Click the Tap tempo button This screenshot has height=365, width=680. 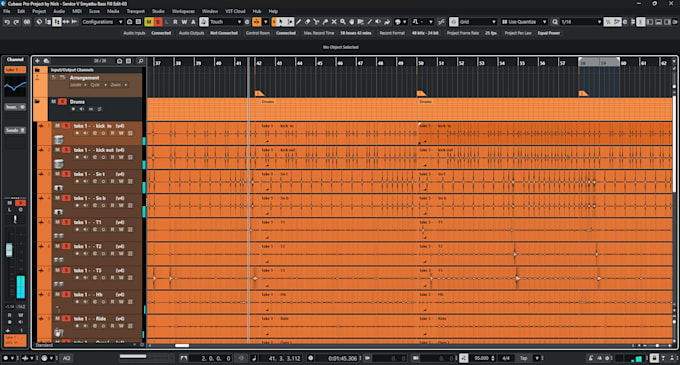(523, 358)
